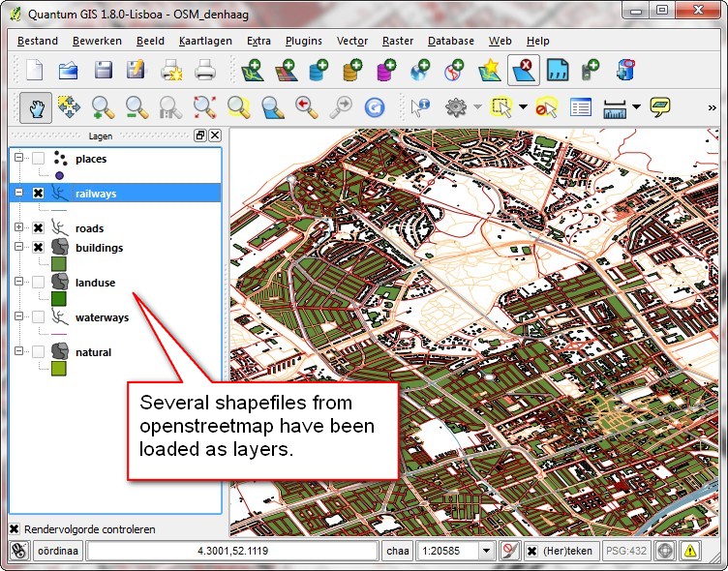Add a SpatiaLite layer
Image resolution: width=728 pixels, height=571 pixels.
[352, 70]
